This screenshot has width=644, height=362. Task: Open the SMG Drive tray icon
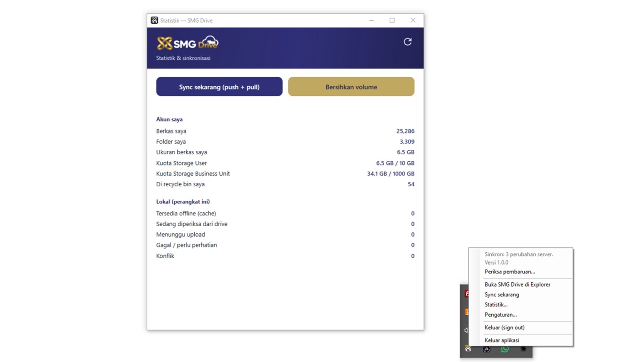(468, 349)
